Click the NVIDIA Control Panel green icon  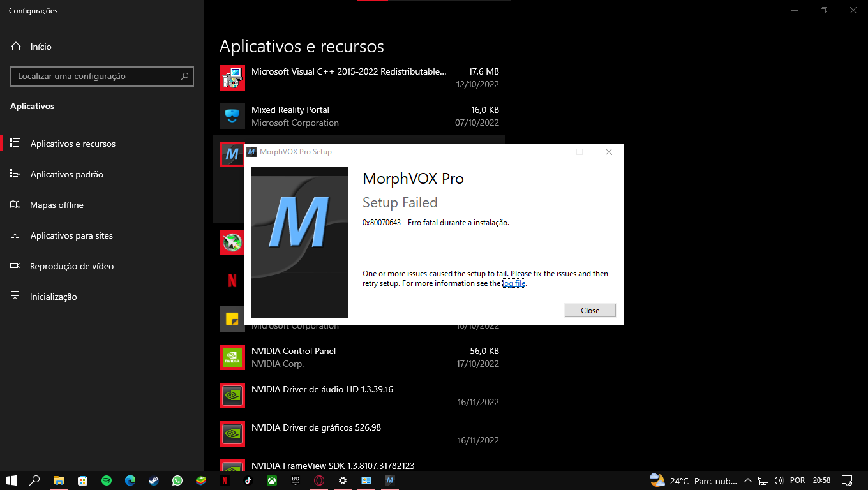tap(232, 357)
